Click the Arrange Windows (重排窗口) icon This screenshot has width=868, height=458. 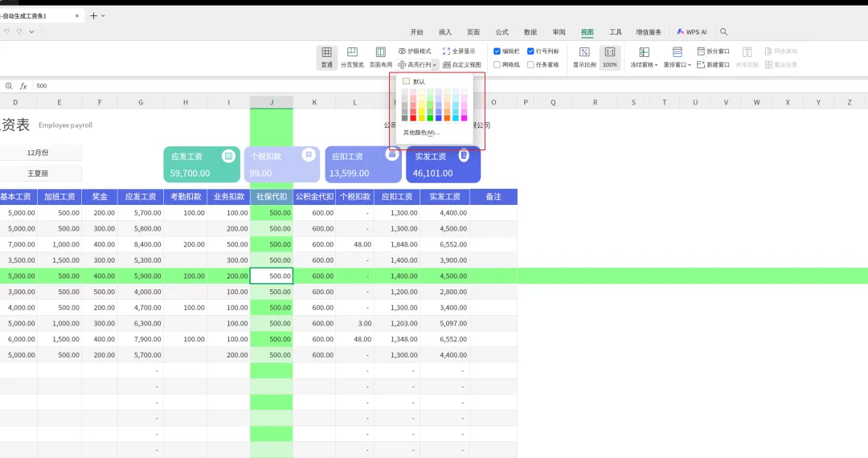pyautogui.click(x=677, y=52)
